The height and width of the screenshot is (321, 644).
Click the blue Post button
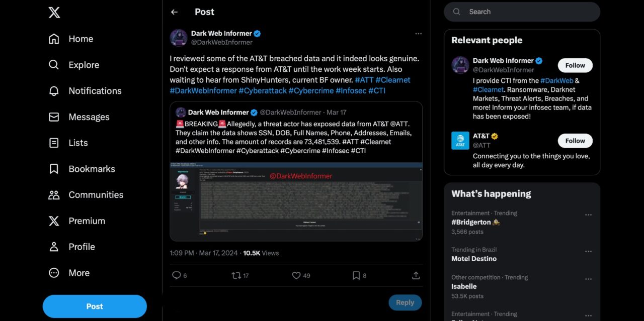tap(95, 306)
